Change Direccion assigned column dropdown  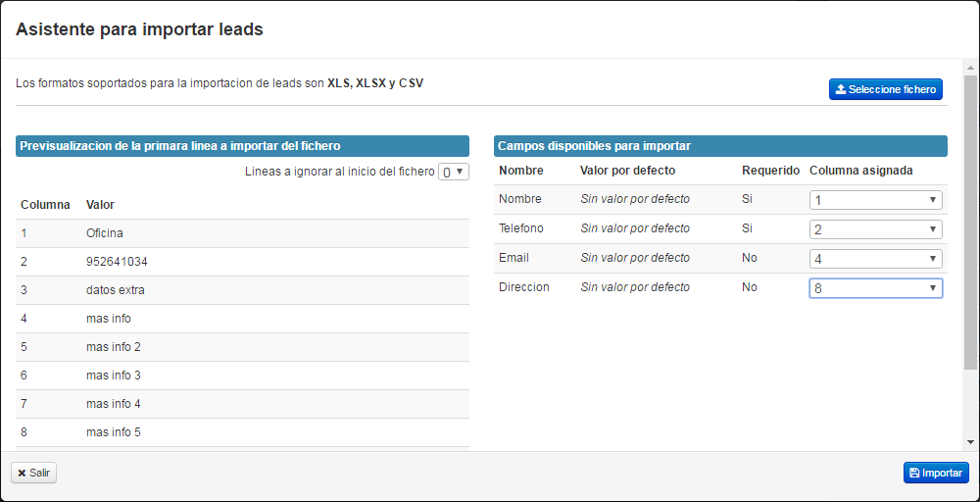tap(875, 288)
